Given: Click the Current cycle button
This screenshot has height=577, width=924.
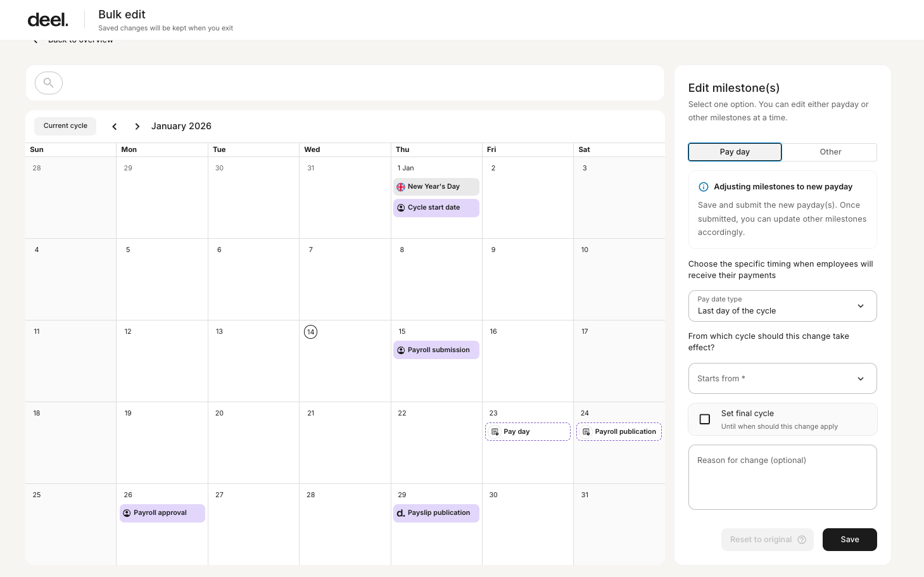Looking at the screenshot, I should [x=65, y=126].
